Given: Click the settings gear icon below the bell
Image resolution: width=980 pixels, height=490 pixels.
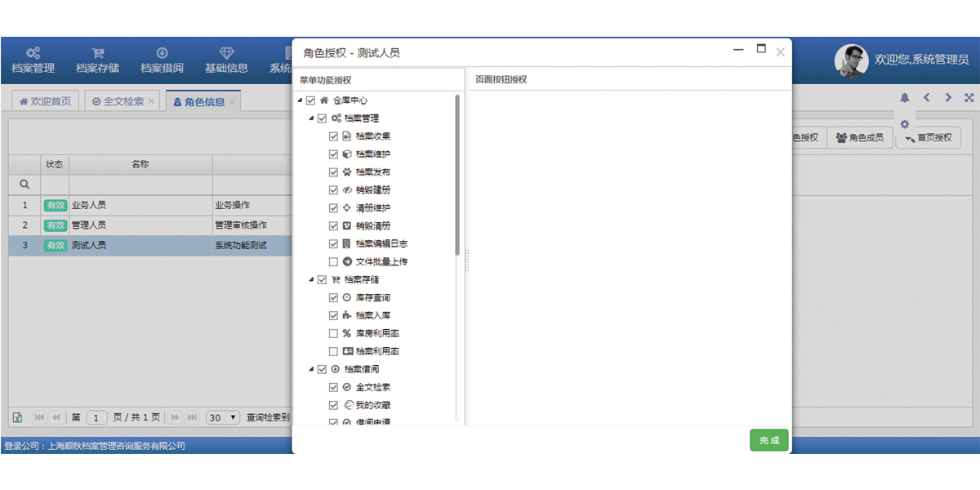Looking at the screenshot, I should (x=905, y=124).
